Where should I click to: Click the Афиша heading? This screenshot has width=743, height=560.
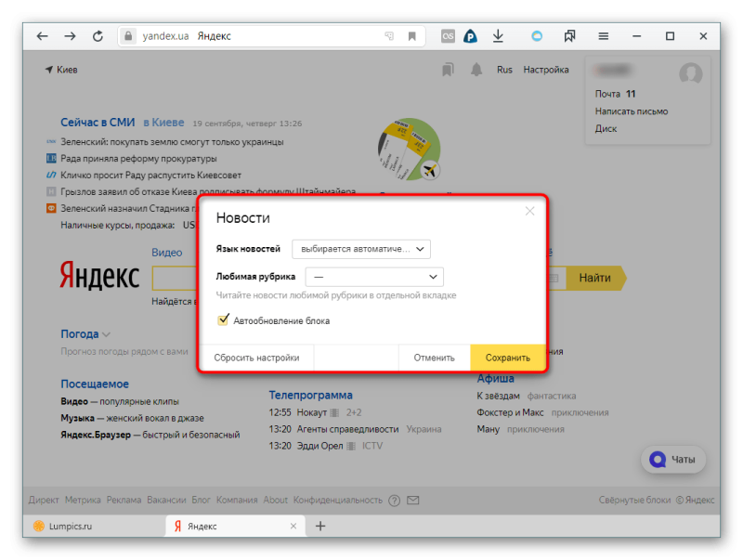tap(495, 379)
